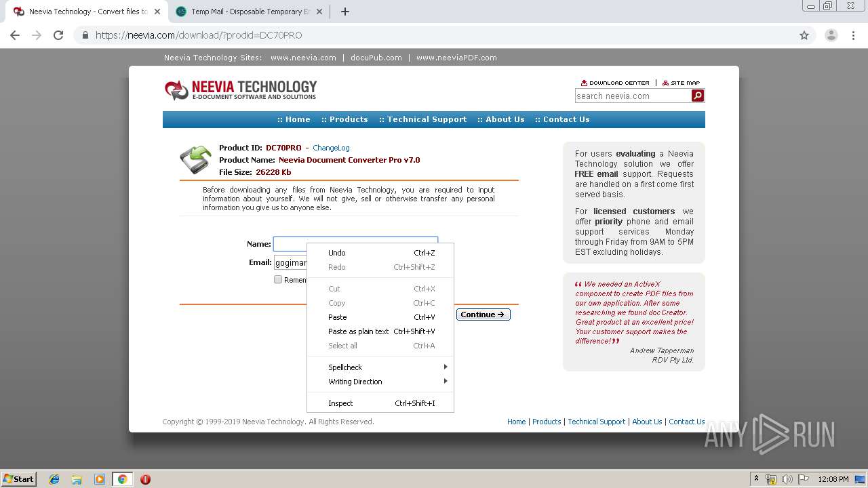
Task: Open a new browser tab
Action: click(x=344, y=12)
